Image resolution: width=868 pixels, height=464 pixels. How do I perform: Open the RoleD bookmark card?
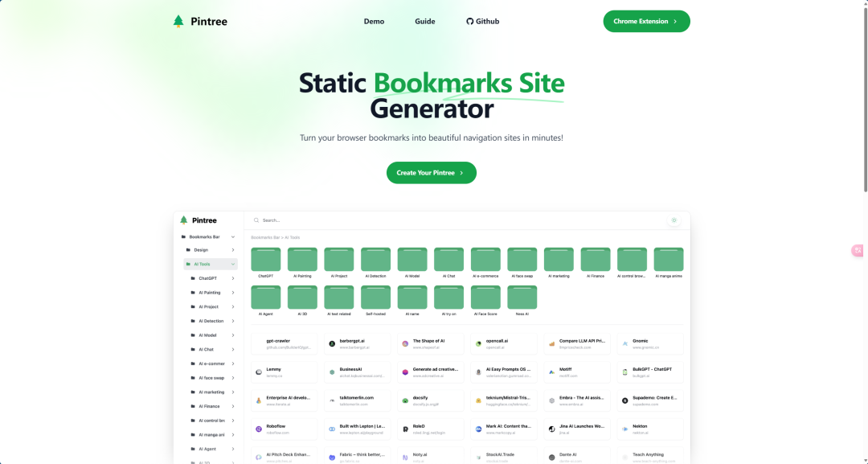point(431,429)
